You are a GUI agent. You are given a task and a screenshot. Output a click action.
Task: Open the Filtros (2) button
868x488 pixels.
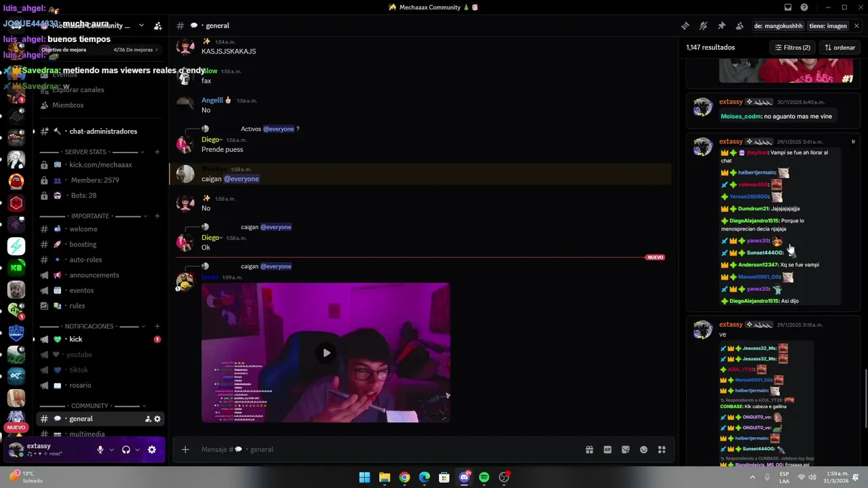tap(793, 47)
